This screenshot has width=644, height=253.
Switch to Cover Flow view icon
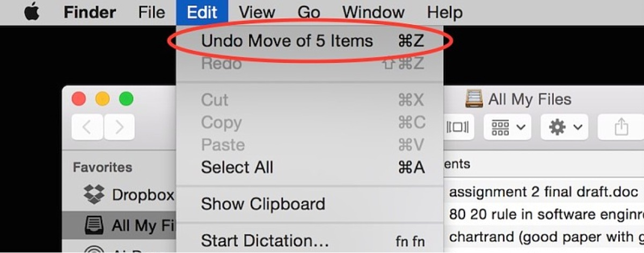pos(459,127)
